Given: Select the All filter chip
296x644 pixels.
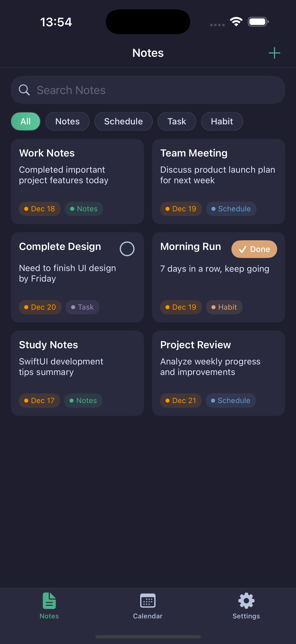Looking at the screenshot, I should [26, 121].
